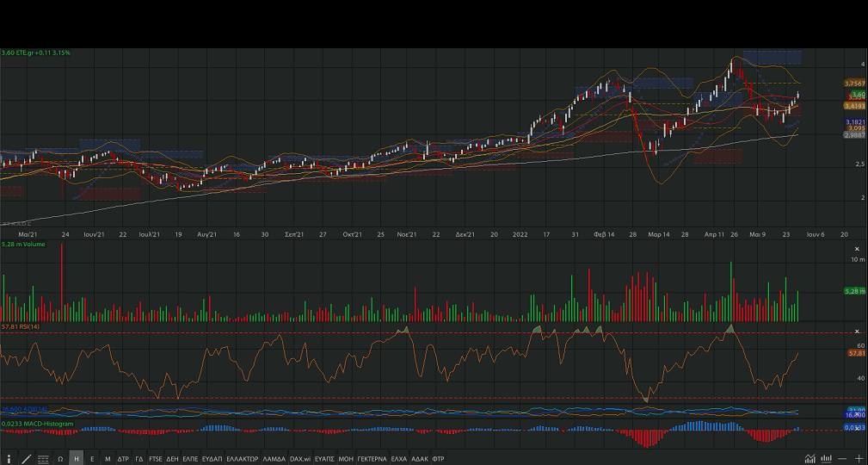Open the ΕΛΛΑΚΤΩΡ symbol tab
868x465 pixels.
coord(243,458)
